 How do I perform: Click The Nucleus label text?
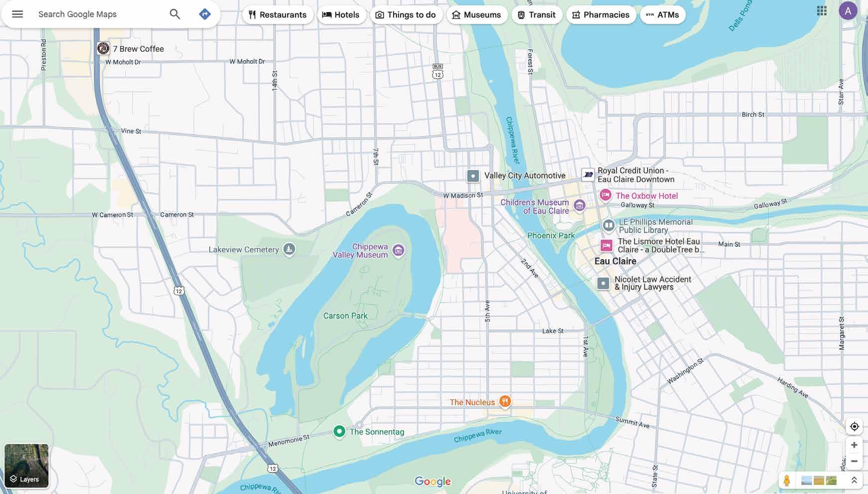click(x=472, y=402)
